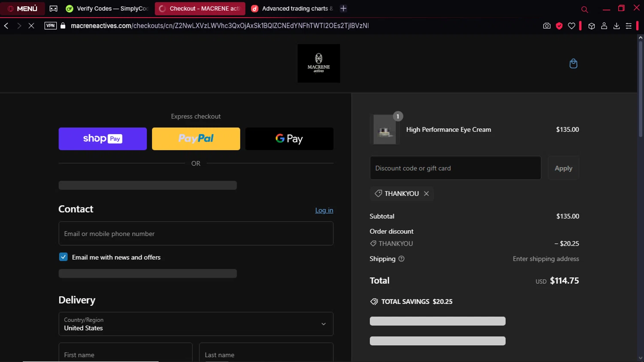644x362 pixels.
Task: Click the TOTAL SAVINGS $20.25 text
Action: click(x=417, y=301)
